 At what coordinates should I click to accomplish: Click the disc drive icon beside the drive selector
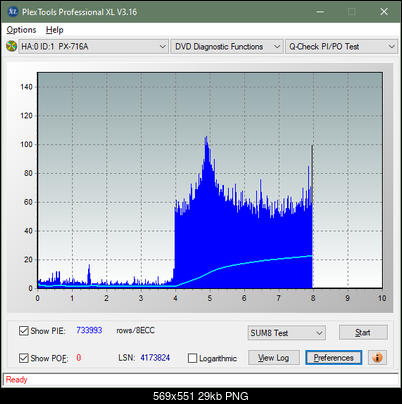click(11, 46)
